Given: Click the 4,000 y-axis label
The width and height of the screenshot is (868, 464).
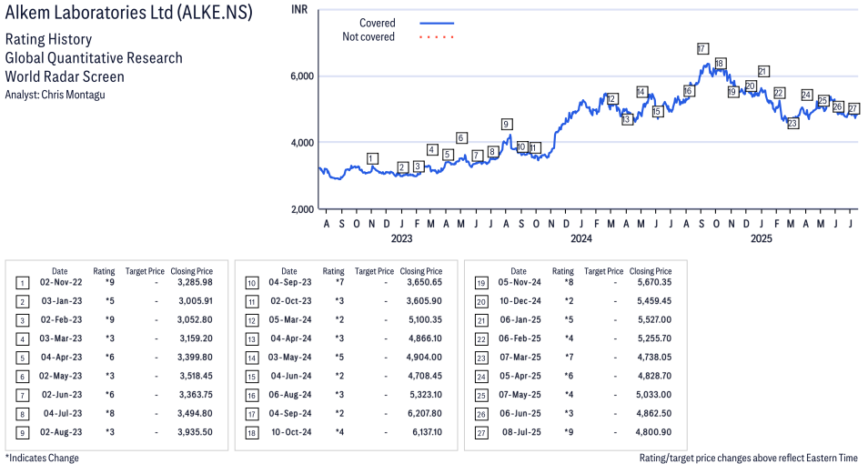Looking at the screenshot, I should pos(302,143).
